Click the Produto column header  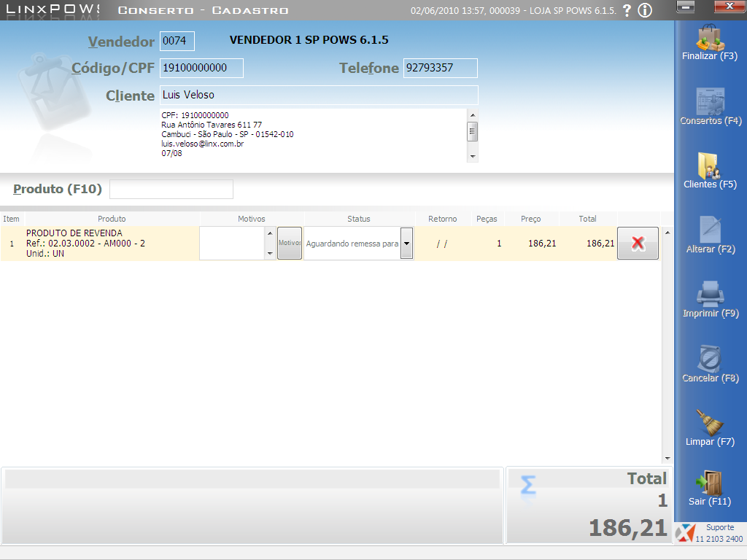pyautogui.click(x=112, y=219)
